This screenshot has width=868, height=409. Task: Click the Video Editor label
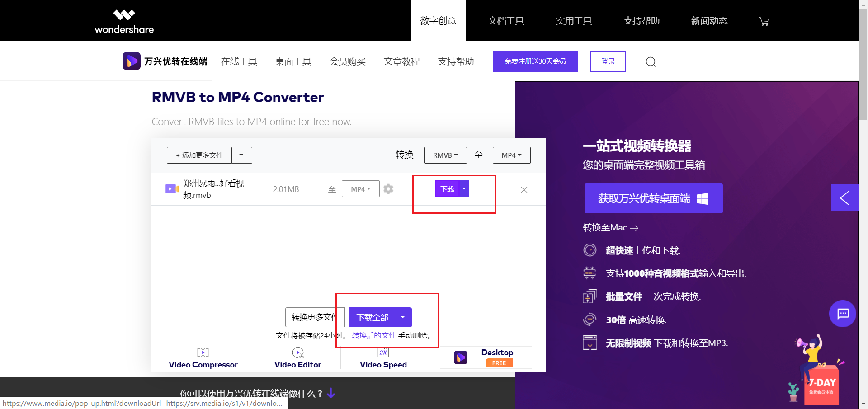[298, 365]
